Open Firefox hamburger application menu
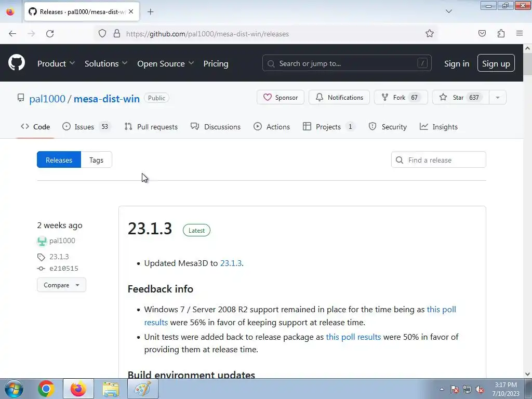 tap(520, 34)
